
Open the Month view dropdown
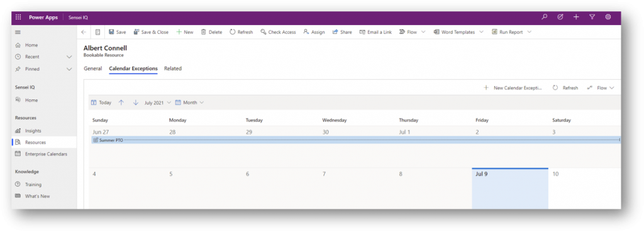pos(190,102)
